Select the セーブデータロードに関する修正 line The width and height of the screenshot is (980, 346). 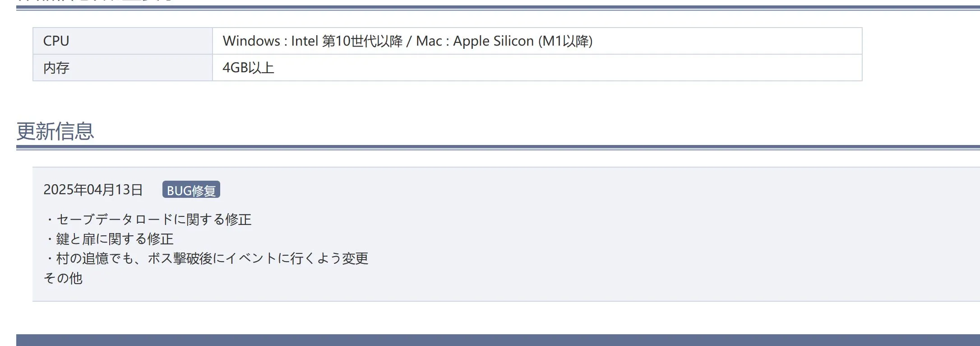pos(148,220)
